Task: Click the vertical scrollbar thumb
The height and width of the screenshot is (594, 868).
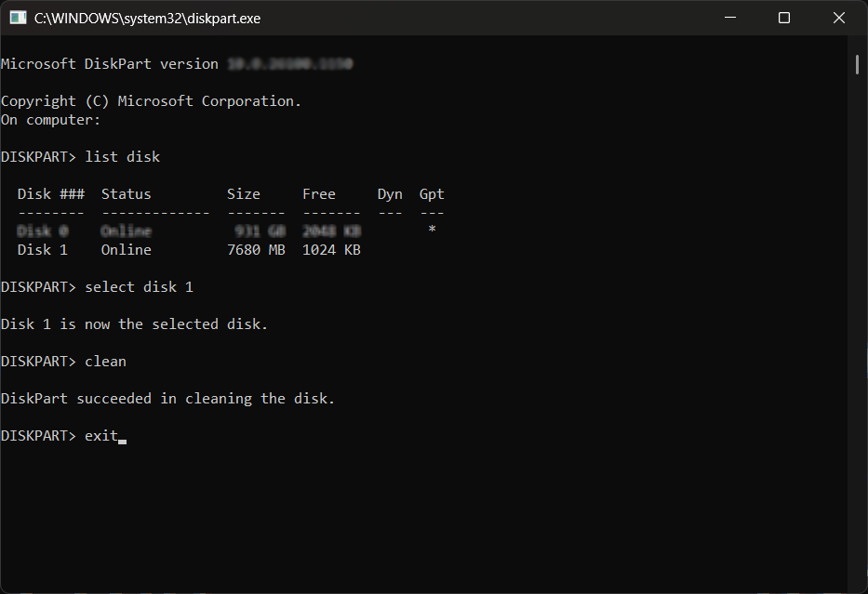Action: (857, 64)
